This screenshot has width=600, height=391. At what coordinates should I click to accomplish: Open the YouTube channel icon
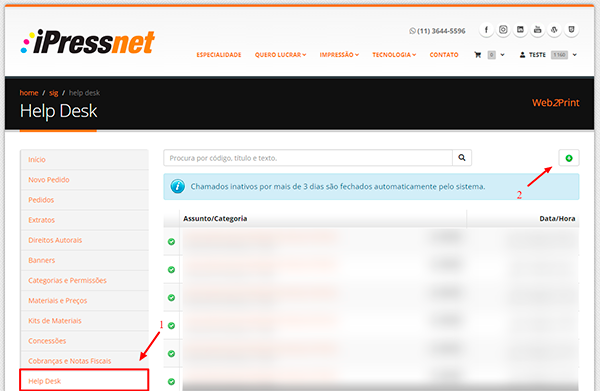point(538,30)
